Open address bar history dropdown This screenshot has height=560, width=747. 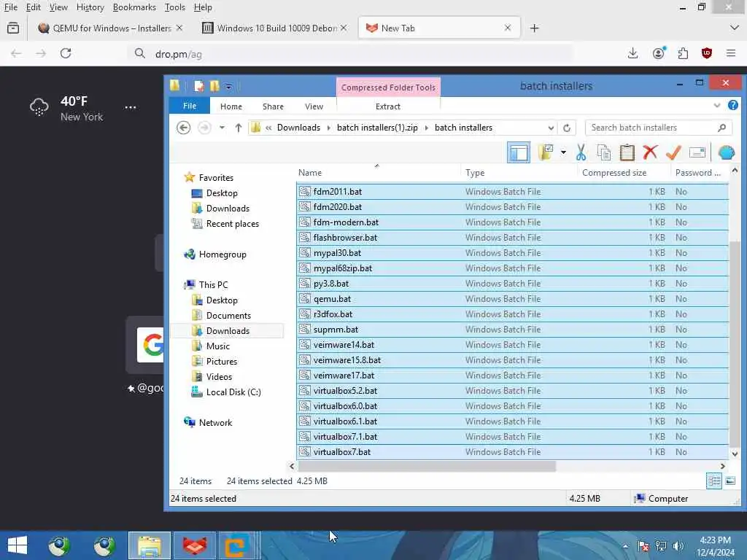pos(551,128)
